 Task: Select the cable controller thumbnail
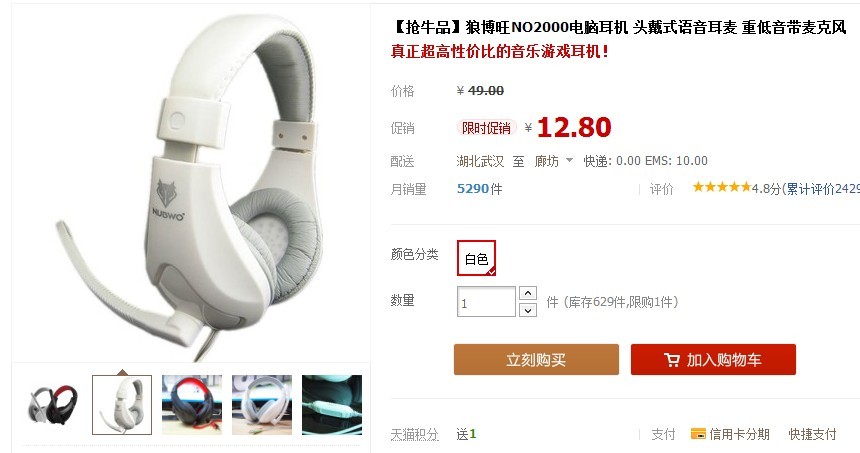pyautogui.click(x=332, y=405)
